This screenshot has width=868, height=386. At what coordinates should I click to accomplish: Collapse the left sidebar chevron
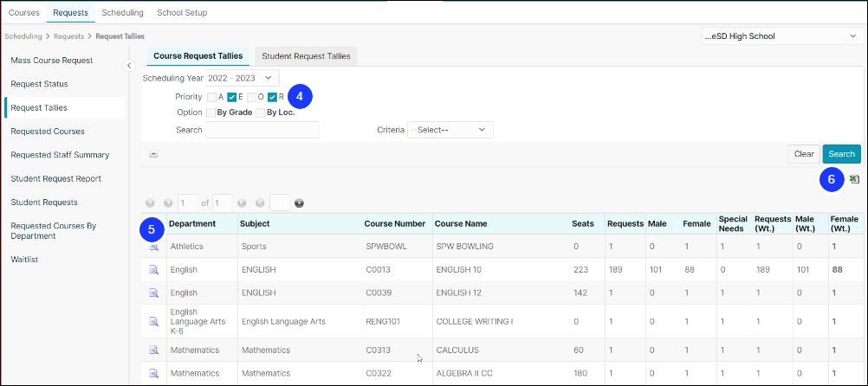pyautogui.click(x=129, y=65)
